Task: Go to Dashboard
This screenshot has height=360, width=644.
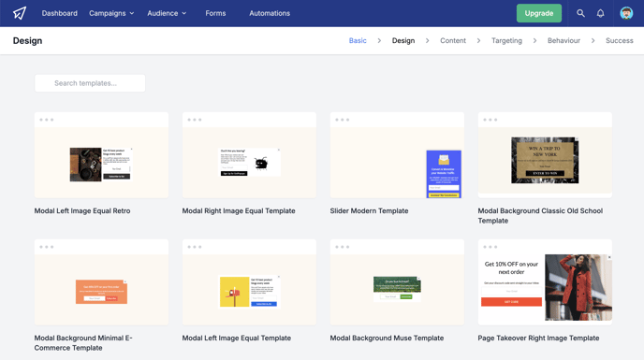Action: tap(60, 13)
